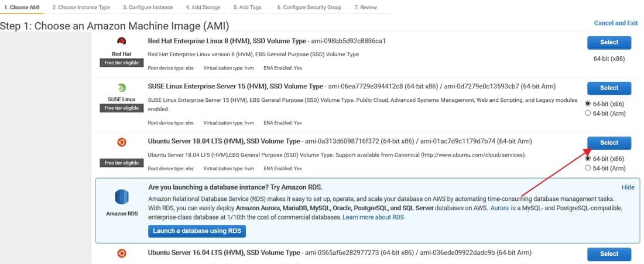Screen dimensions: 644x264
Task: Click the Amazon RDS database icon
Action: 121,197
